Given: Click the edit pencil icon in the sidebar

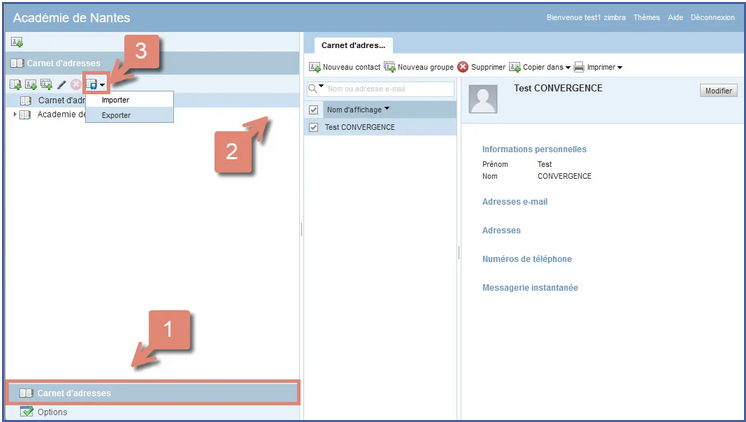Looking at the screenshot, I should pos(62,85).
